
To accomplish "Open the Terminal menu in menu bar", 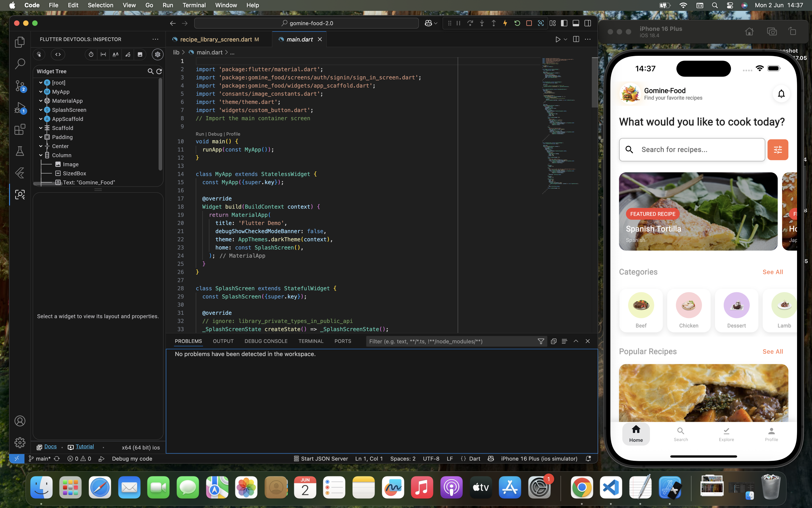I will click(194, 5).
